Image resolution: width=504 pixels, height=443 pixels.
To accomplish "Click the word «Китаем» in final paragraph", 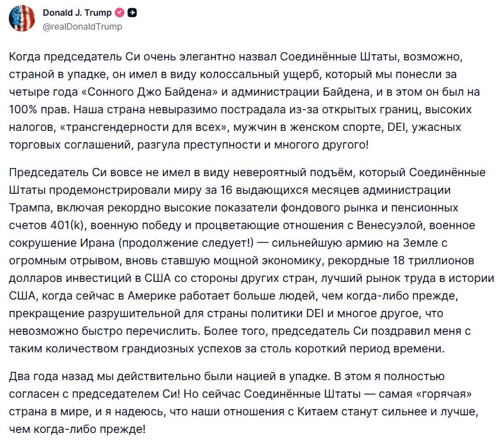I will point(318,412).
